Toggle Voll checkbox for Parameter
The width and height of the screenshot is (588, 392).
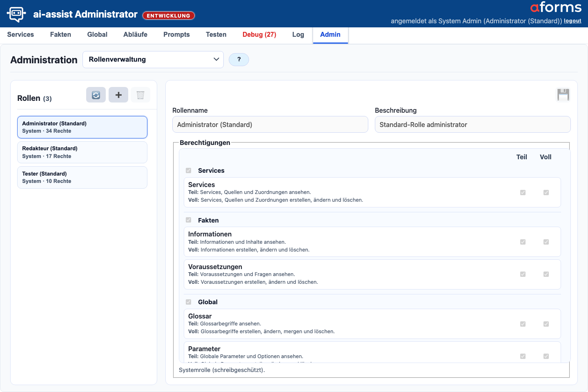546,356
